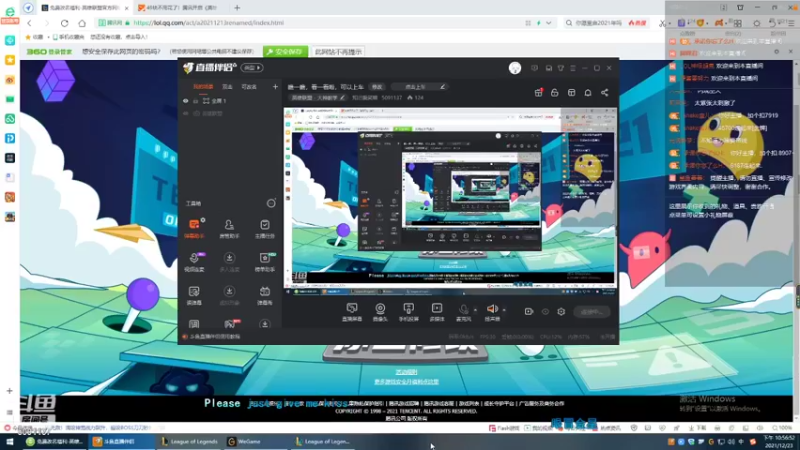This screenshot has height=450, width=800.
Task: Click the taskbar clock showing 2021/12/23
Action: (779, 442)
